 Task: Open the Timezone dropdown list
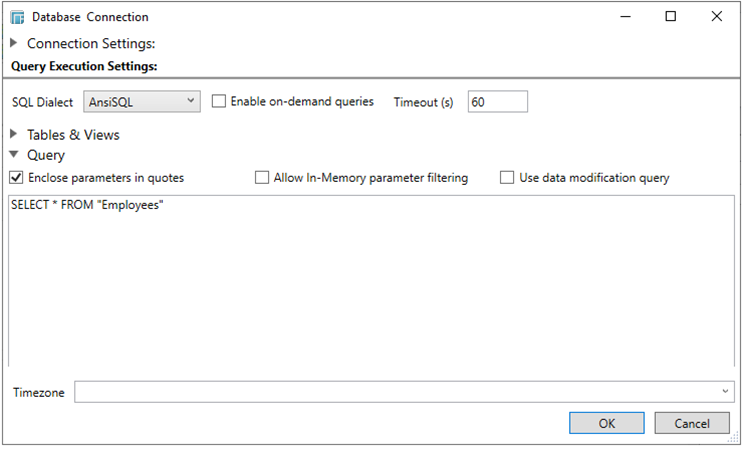[x=725, y=393]
